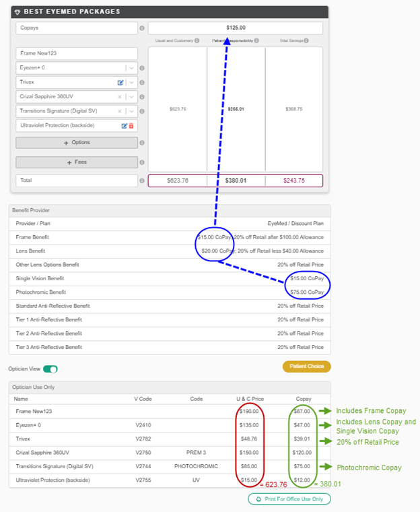Click the V2410 code cell
This screenshot has width=420, height=512.
click(x=143, y=425)
